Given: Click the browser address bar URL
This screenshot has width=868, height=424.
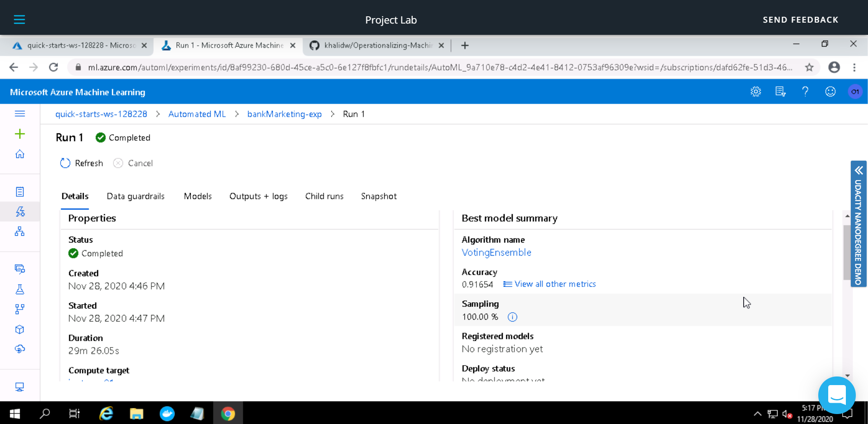Looking at the screenshot, I should tap(439, 67).
